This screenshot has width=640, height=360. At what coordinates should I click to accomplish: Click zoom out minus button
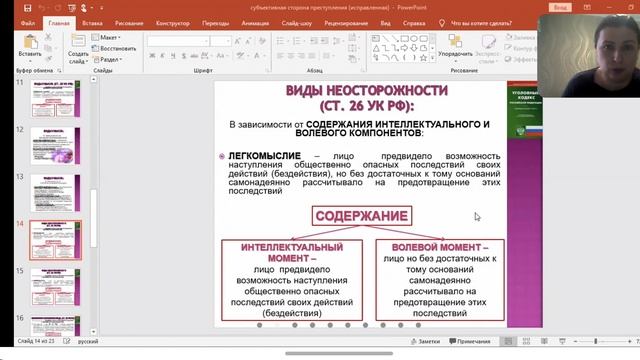[576, 341]
